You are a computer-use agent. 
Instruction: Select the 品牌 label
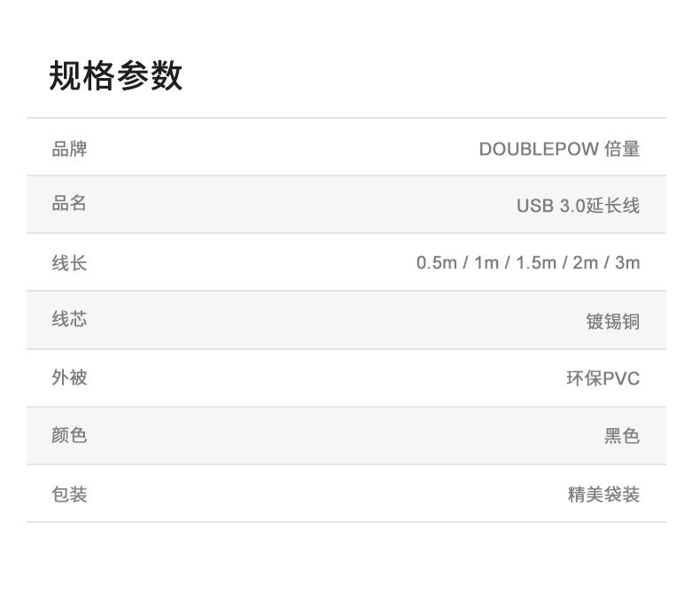[x=69, y=149]
